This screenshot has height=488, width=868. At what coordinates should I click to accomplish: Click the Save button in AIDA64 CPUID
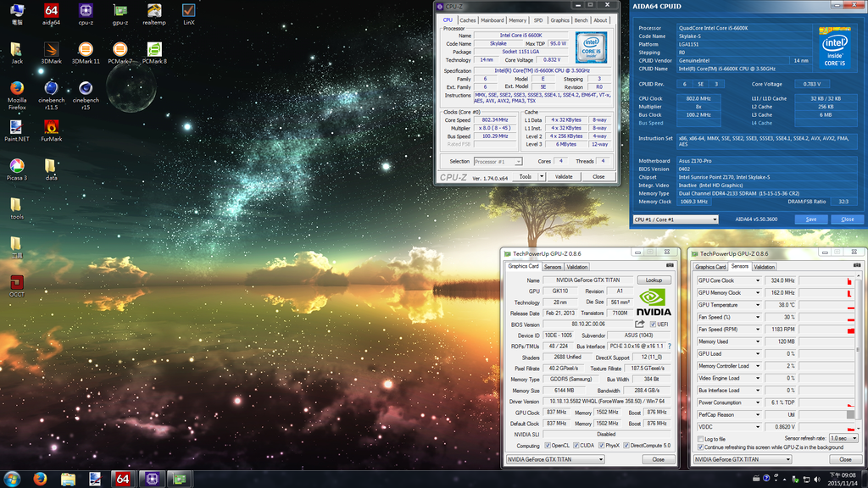click(x=811, y=219)
